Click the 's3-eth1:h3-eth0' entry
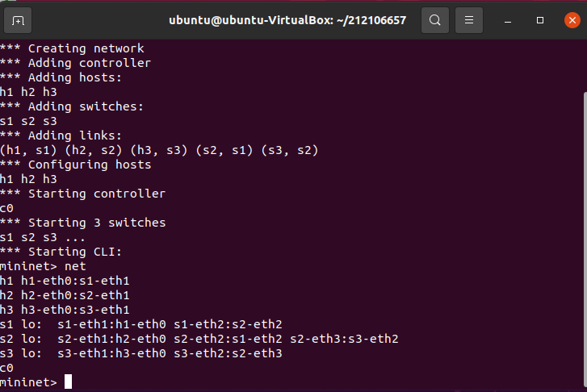 pyautogui.click(x=111, y=352)
